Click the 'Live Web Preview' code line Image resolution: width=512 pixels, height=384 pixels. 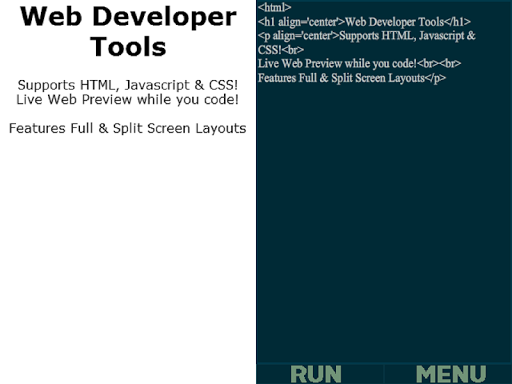point(359,63)
